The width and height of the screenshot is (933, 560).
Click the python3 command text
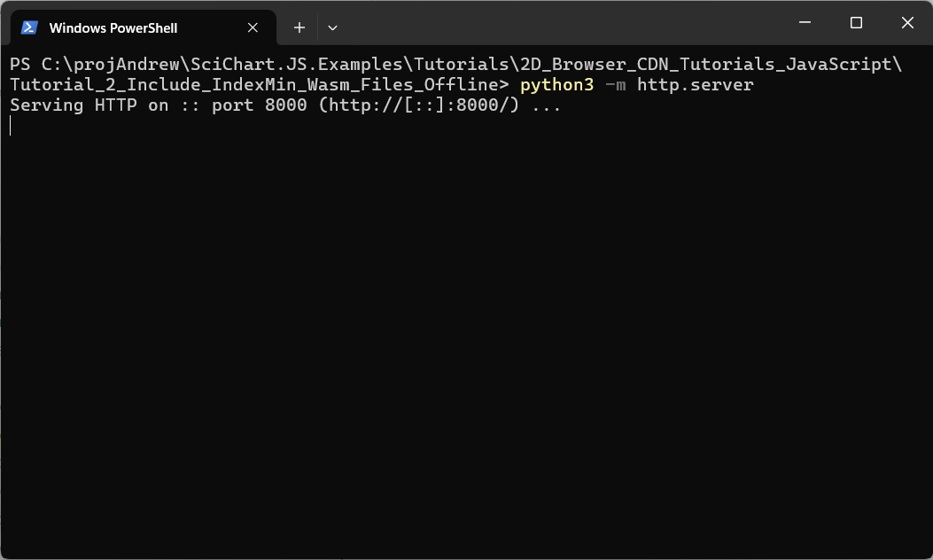[x=556, y=85]
